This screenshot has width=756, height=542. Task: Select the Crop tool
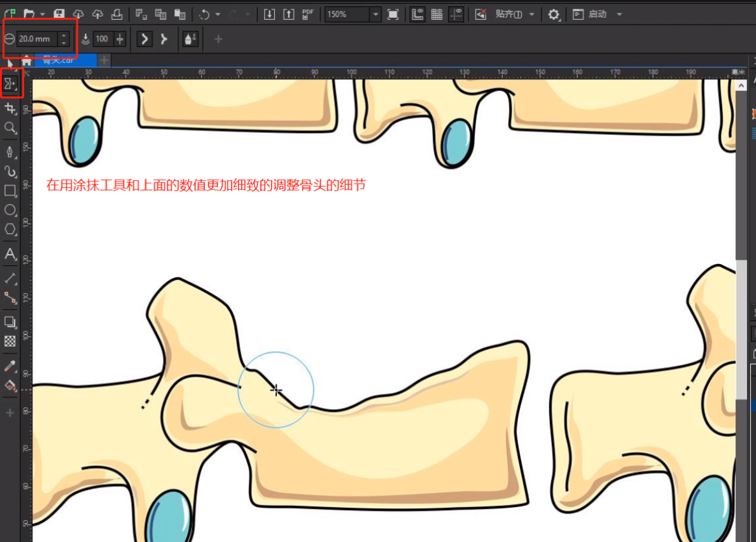10,108
